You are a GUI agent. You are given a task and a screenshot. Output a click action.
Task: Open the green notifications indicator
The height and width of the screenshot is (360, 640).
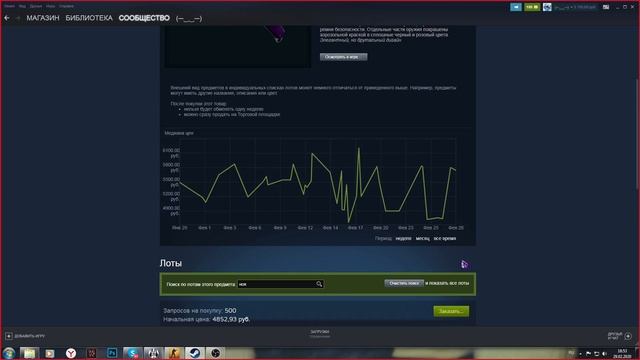[x=532, y=7]
